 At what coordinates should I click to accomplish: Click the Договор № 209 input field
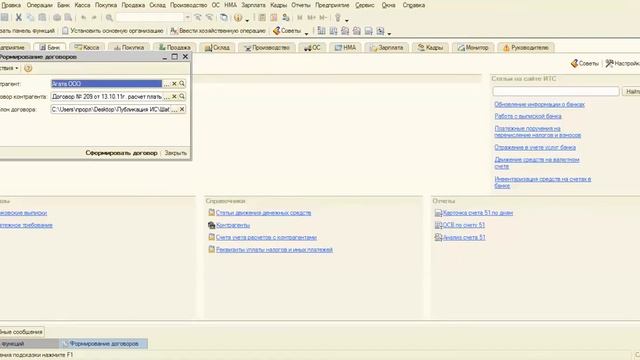click(x=107, y=96)
